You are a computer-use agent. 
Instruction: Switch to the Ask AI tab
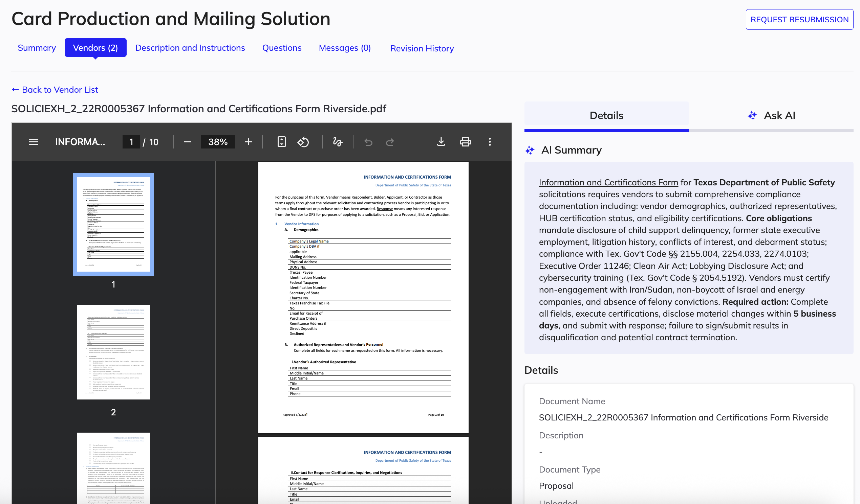coord(771,116)
